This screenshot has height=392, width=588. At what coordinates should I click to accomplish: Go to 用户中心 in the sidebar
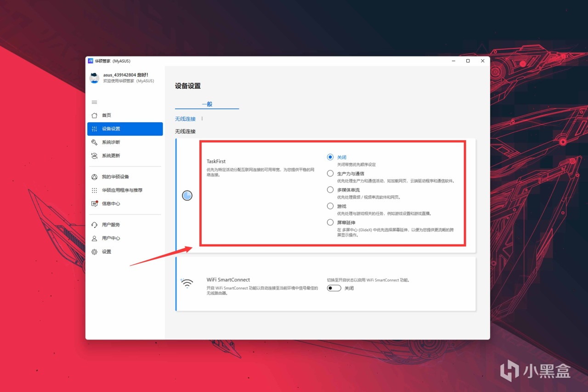(x=125, y=238)
